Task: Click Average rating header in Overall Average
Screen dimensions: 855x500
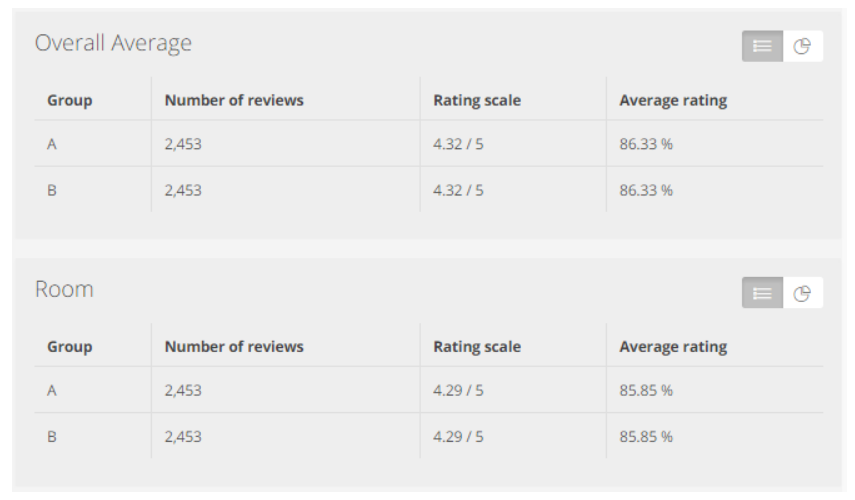Action: [x=673, y=100]
